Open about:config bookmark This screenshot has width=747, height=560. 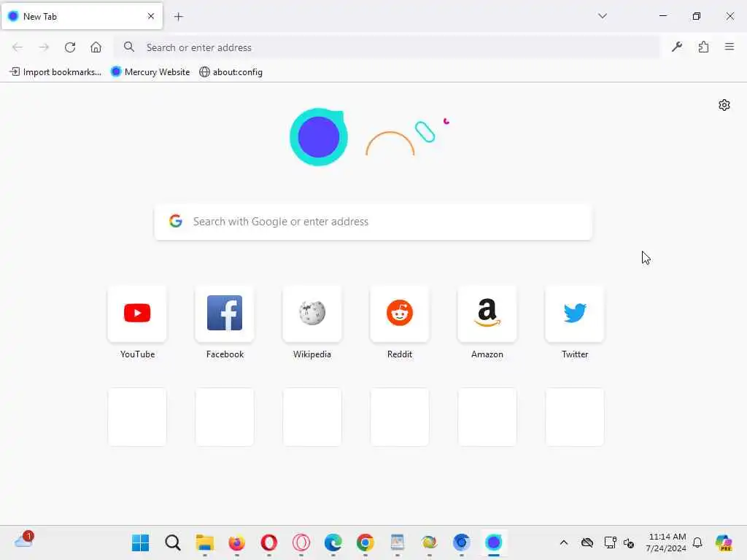coord(231,72)
